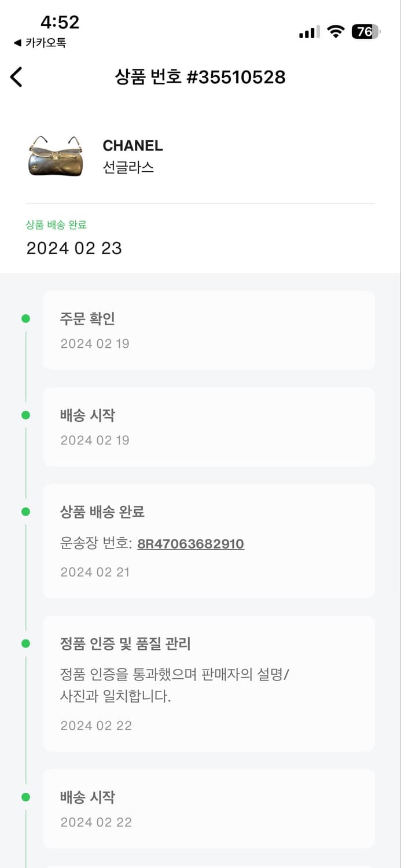
Task: Expand the second 배송 시작 card
Action: coord(208,809)
